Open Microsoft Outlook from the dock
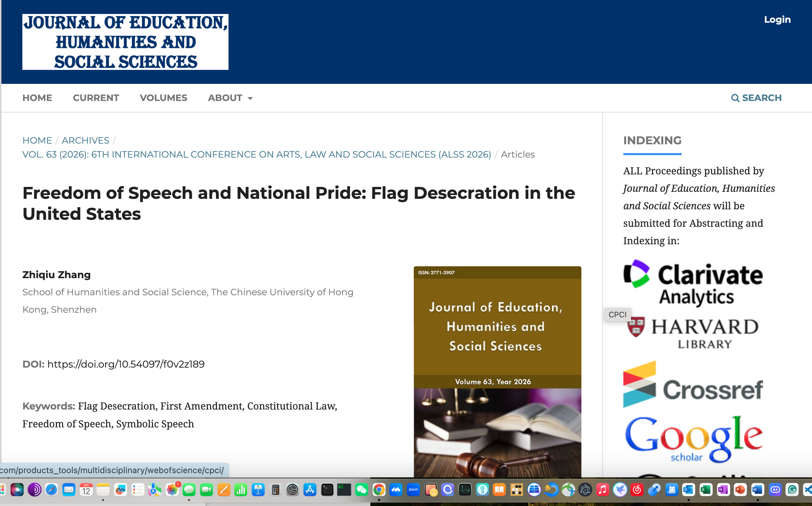Image resolution: width=812 pixels, height=506 pixels. point(689,490)
